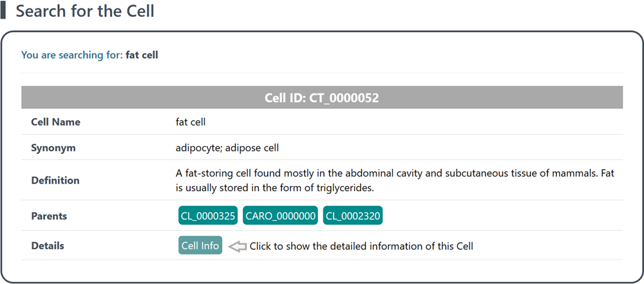644x284 pixels.
Task: Select the 'Synonym' row label
Action: [x=53, y=148]
